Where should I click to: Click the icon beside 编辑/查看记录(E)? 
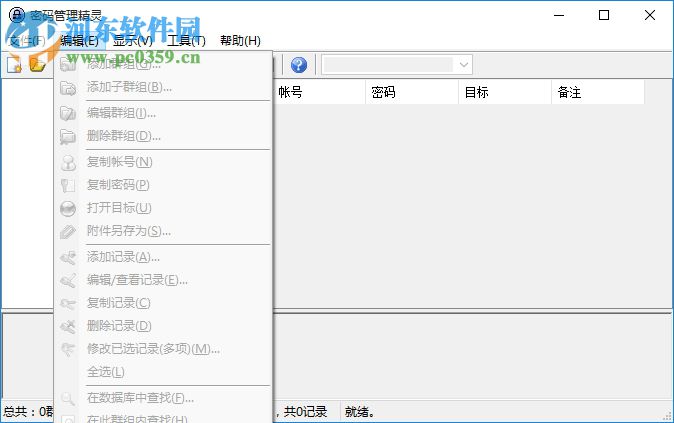tap(68, 281)
